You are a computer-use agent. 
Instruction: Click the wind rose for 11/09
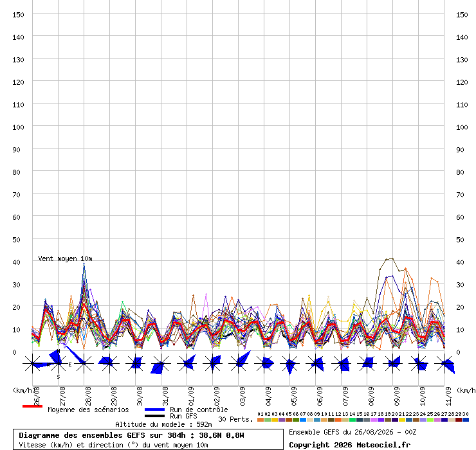tap(444, 363)
